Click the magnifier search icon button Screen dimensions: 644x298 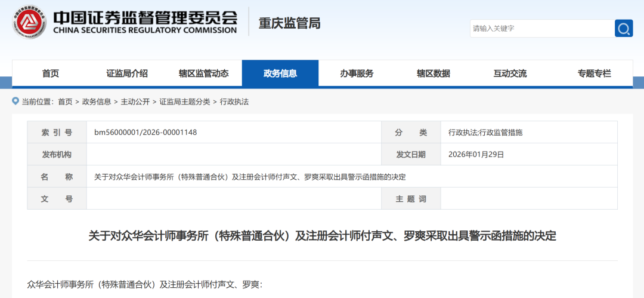coord(624,28)
